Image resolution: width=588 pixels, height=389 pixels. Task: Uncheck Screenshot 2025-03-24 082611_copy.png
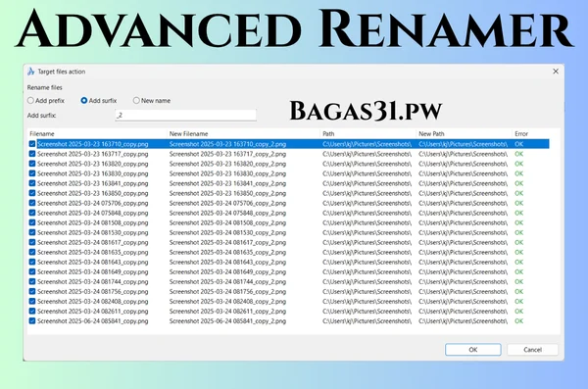coord(32,311)
